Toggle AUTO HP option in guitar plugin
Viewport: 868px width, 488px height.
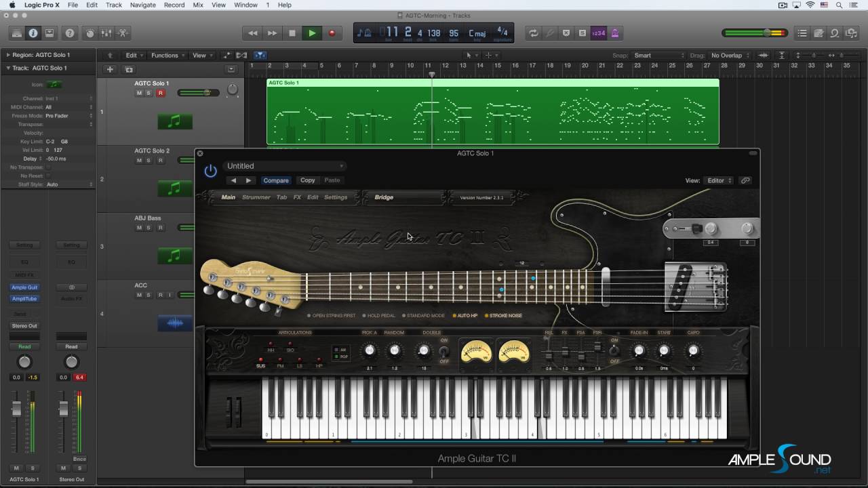[x=465, y=315]
